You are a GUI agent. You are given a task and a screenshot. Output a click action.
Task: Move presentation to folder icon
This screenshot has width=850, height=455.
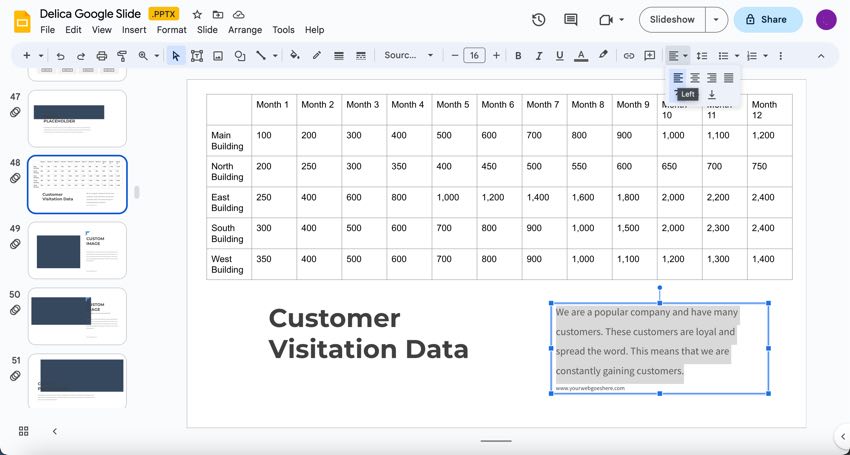click(217, 15)
